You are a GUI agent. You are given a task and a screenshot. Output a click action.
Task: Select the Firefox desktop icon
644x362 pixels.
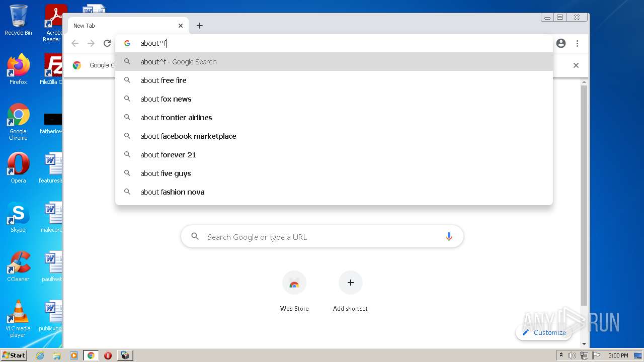(x=18, y=69)
